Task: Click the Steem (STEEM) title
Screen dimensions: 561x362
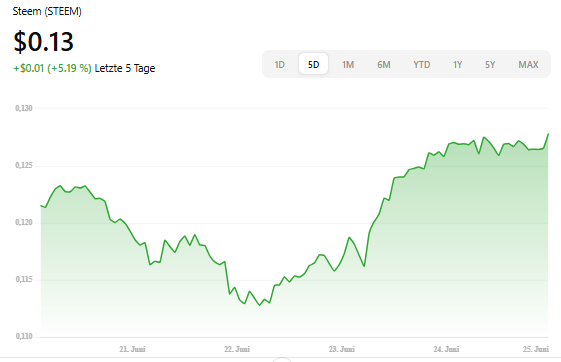Action: (47, 11)
